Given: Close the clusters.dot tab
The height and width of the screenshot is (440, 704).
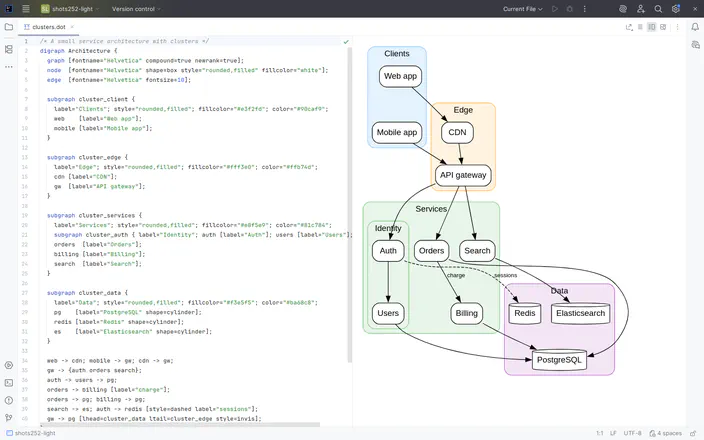Looking at the screenshot, I should pos(72,27).
